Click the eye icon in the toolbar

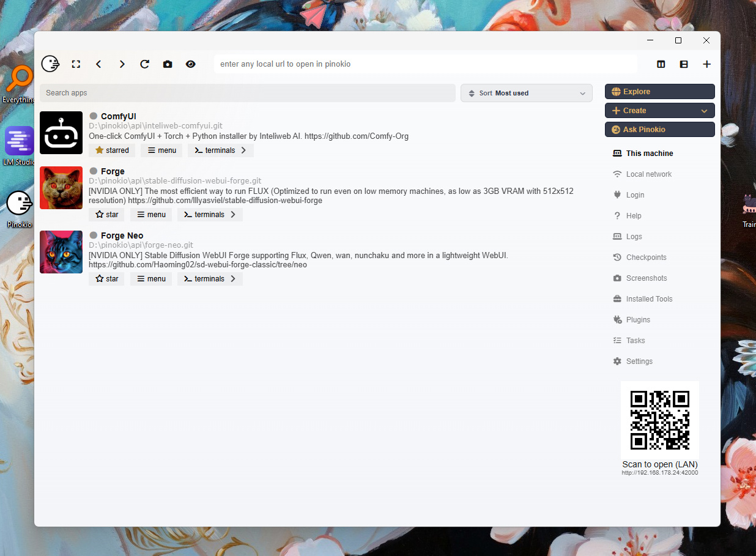[x=191, y=64]
